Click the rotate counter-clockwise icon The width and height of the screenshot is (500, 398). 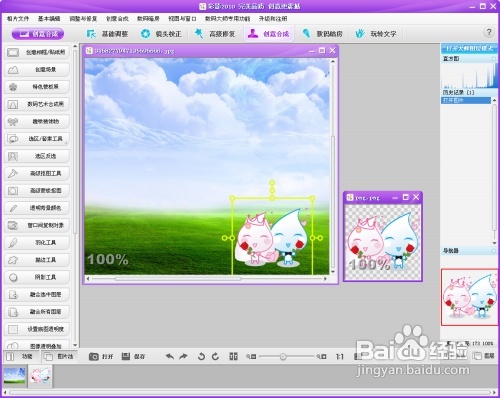coord(201,357)
